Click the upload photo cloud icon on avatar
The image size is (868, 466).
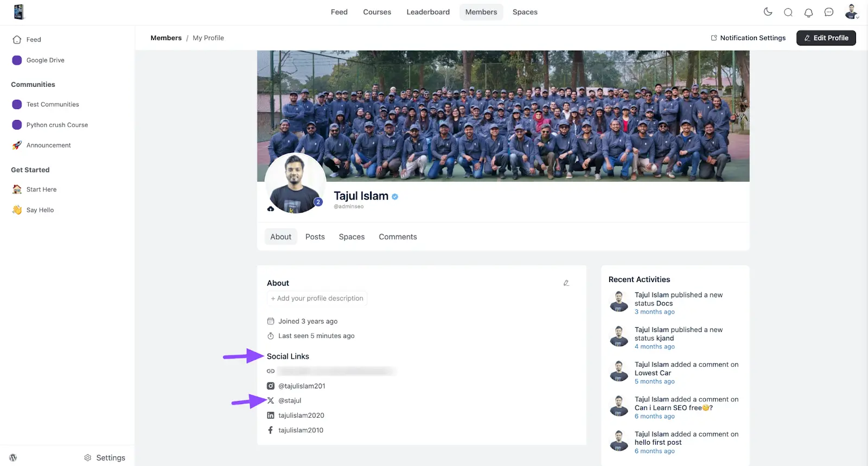click(x=271, y=209)
